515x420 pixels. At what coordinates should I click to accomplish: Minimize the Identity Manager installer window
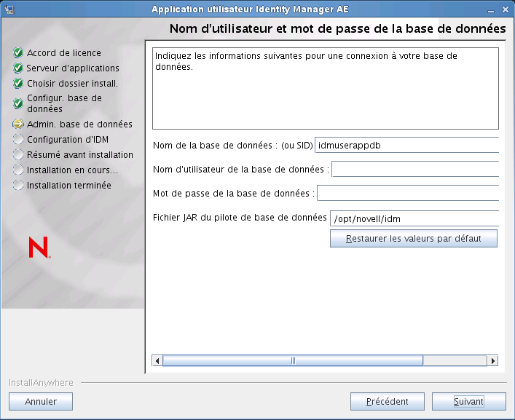491,10
